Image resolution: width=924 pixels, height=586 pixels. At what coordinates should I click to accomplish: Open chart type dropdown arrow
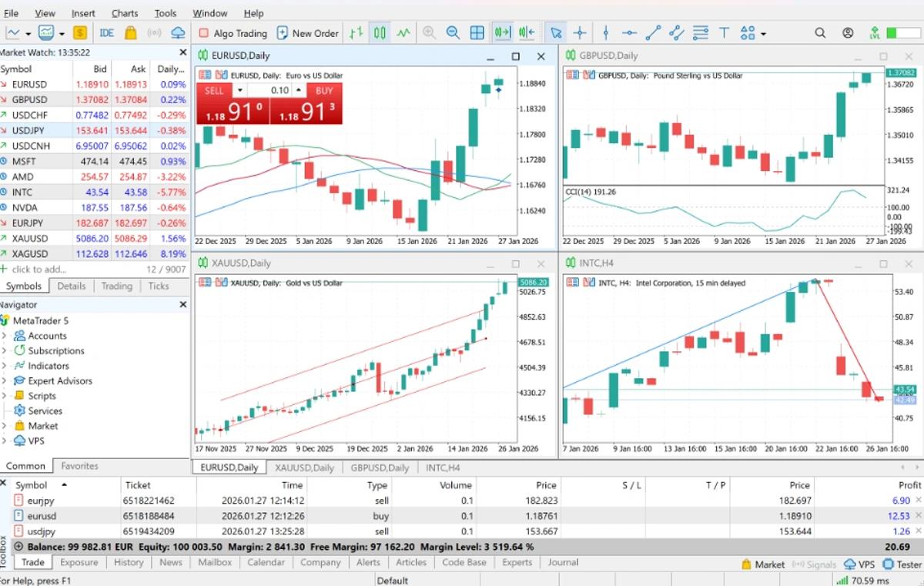click(x=28, y=34)
